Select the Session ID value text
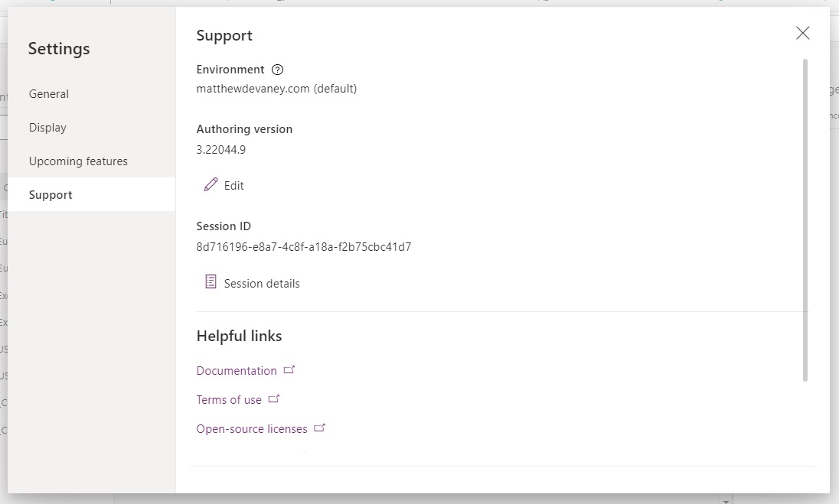Screen dimensions: 839x504 click(305, 246)
